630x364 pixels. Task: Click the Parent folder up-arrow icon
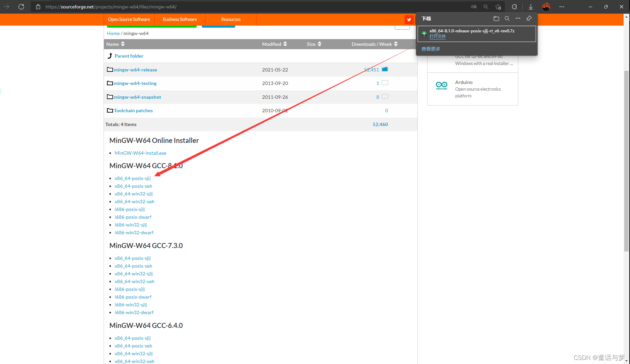point(110,56)
